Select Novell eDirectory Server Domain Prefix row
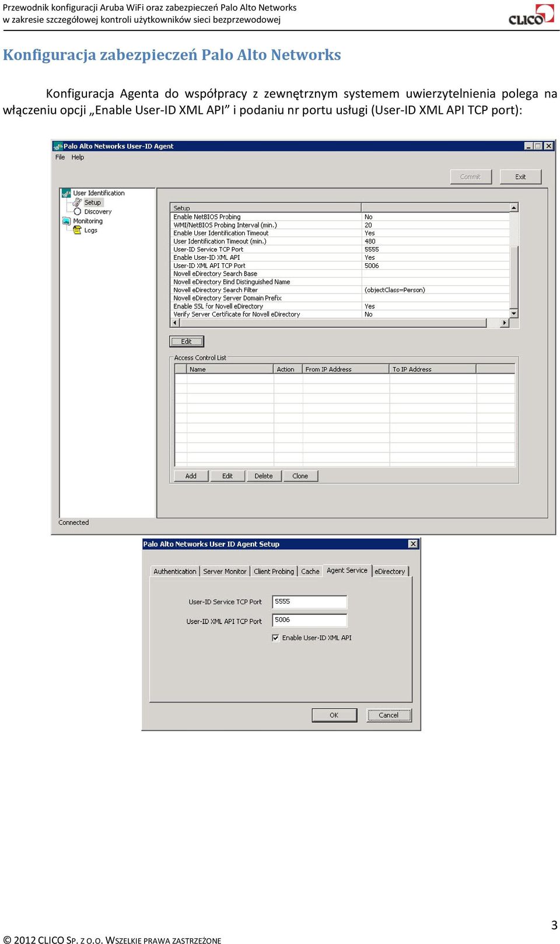Viewport: 560px width, 944px height. click(x=340, y=298)
